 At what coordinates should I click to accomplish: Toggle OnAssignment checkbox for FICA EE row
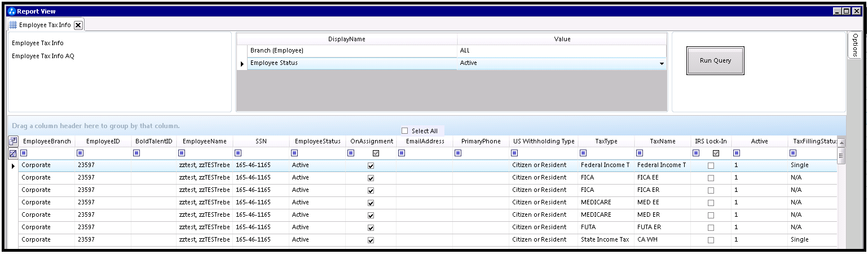[x=371, y=178]
